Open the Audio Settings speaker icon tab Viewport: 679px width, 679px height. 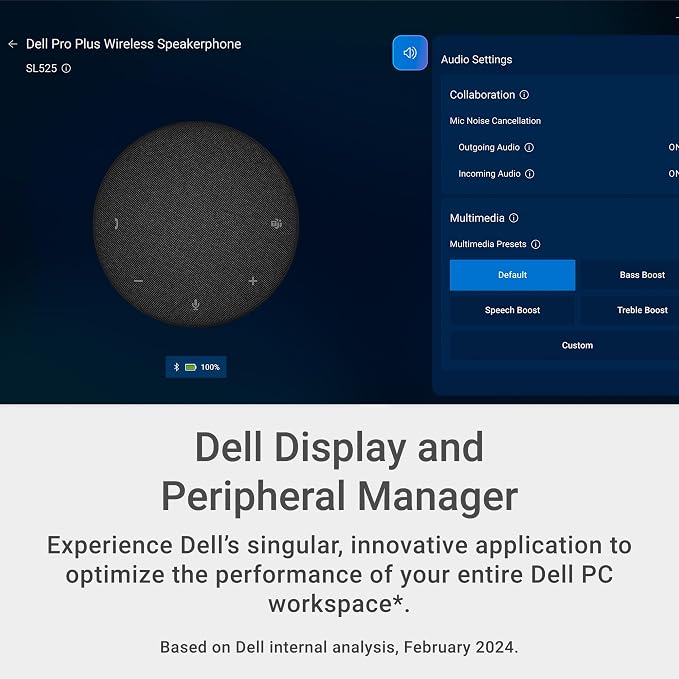(x=410, y=53)
